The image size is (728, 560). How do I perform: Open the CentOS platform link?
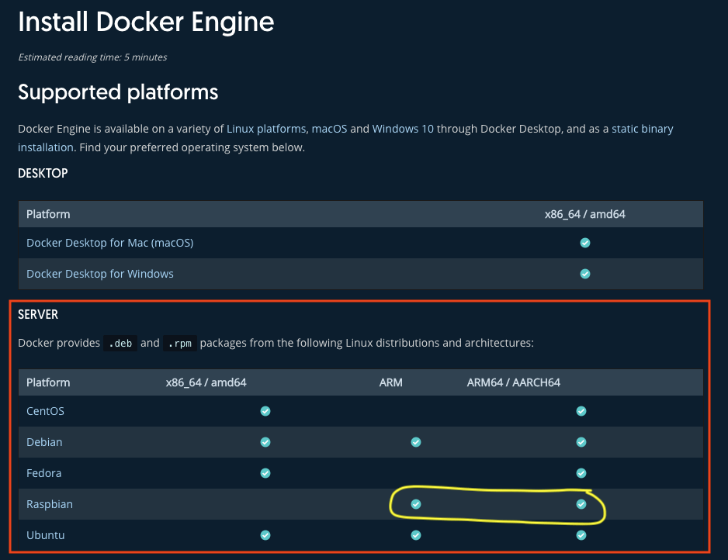[x=45, y=411]
